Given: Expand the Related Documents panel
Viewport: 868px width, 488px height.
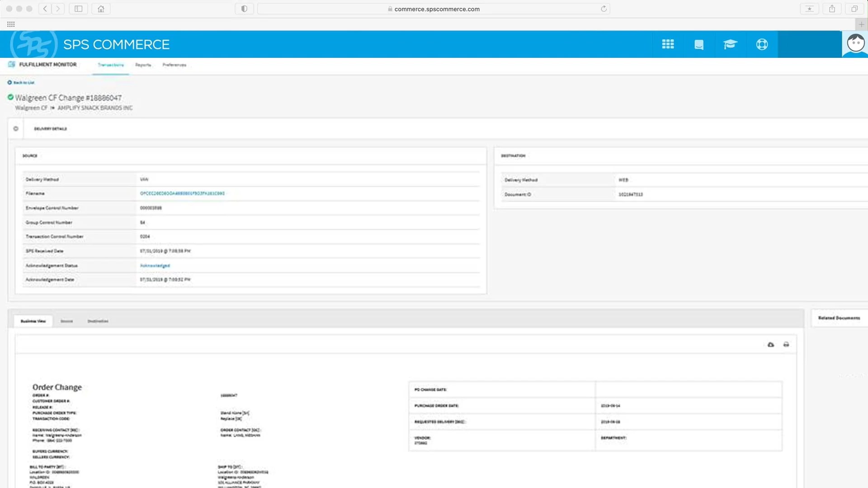Looking at the screenshot, I should [839, 318].
